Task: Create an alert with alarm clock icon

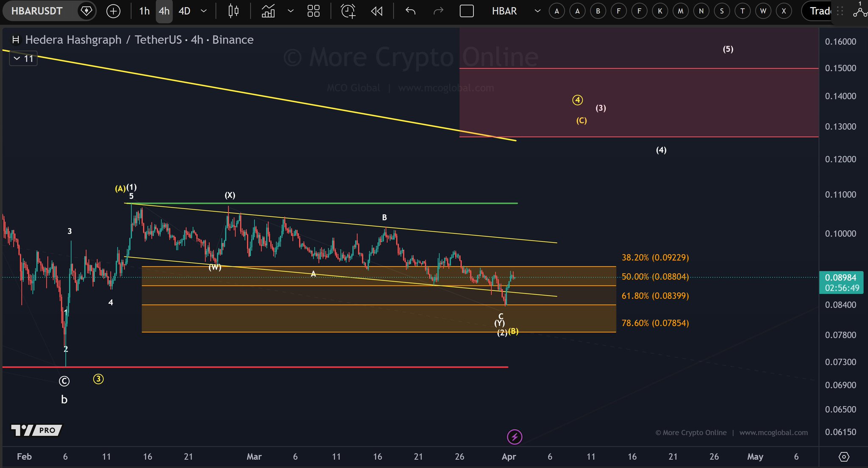Action: point(348,11)
